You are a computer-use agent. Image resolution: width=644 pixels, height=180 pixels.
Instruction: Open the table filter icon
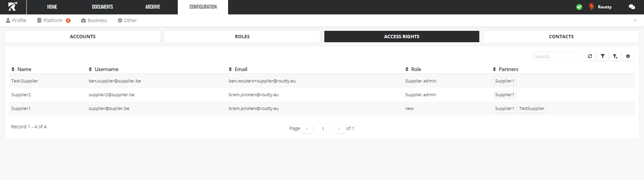602,56
